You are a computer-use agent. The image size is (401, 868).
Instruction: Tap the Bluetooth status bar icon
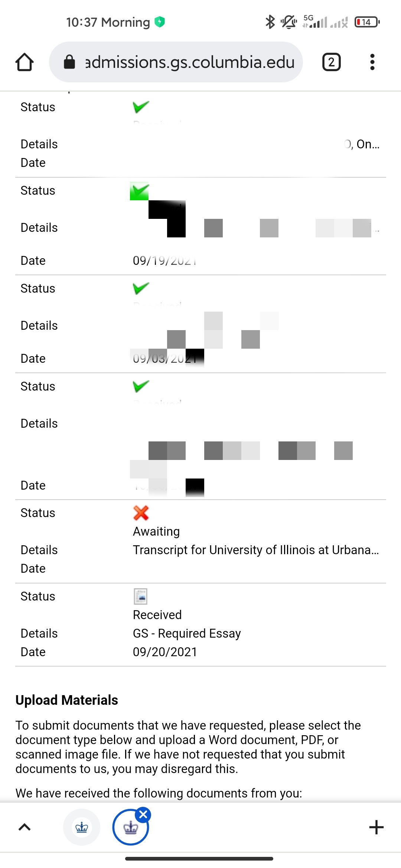(270, 22)
